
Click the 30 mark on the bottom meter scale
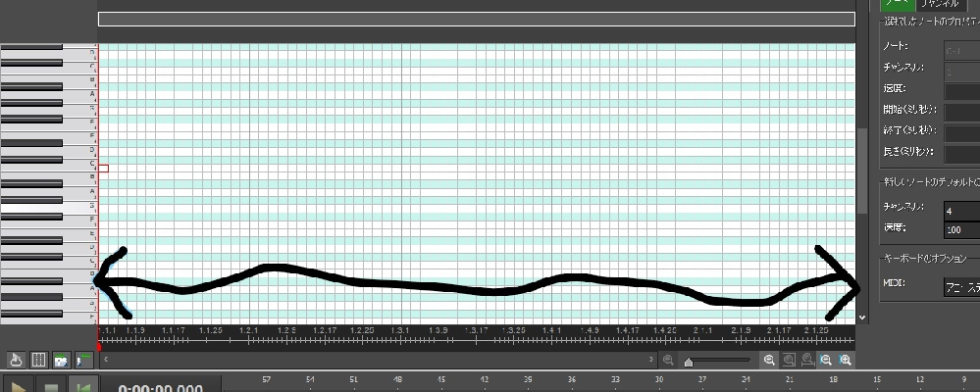(x=659, y=379)
